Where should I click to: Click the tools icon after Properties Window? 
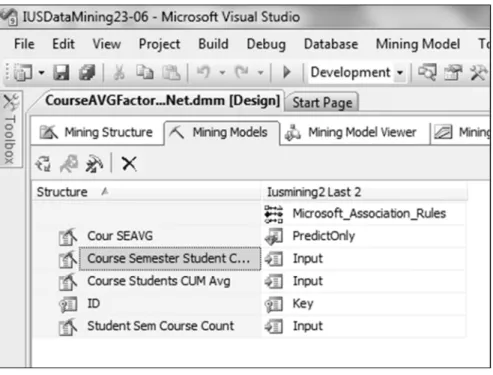pyautogui.click(x=478, y=72)
